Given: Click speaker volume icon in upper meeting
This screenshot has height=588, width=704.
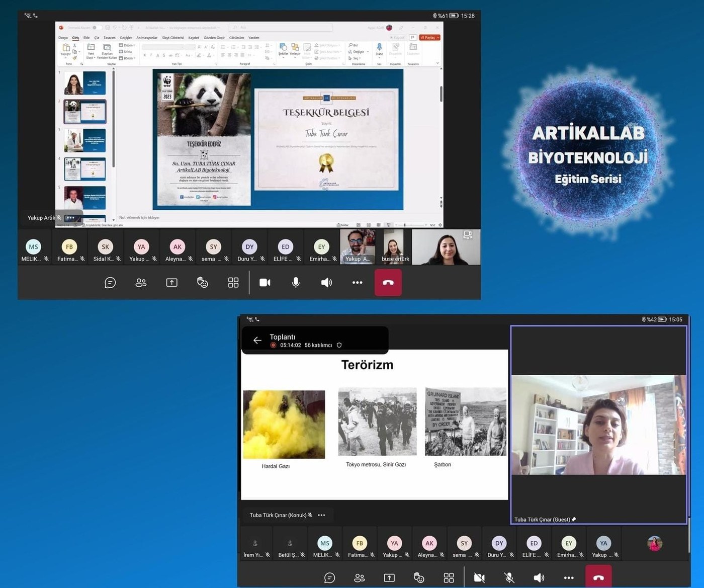Looking at the screenshot, I should point(326,283).
